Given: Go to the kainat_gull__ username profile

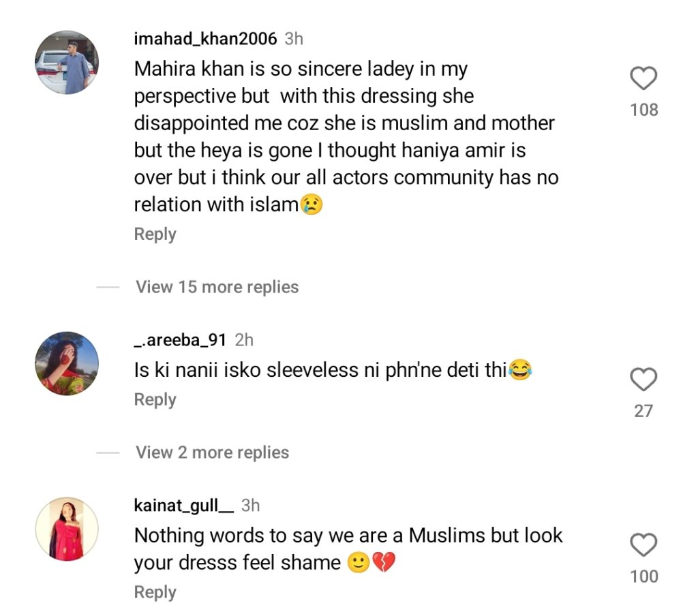Looking at the screenshot, I should pos(184,506).
